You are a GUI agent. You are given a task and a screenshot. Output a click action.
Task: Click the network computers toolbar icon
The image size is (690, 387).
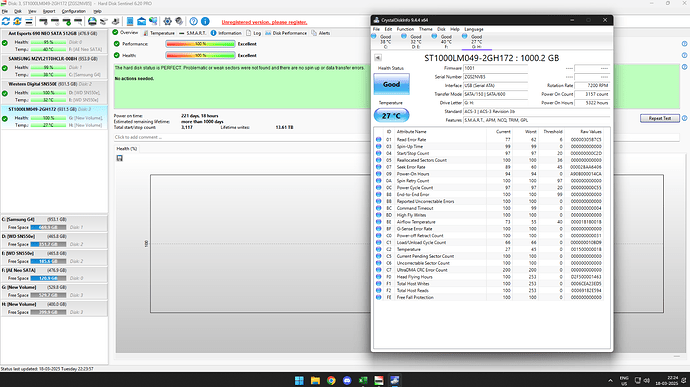153,21
